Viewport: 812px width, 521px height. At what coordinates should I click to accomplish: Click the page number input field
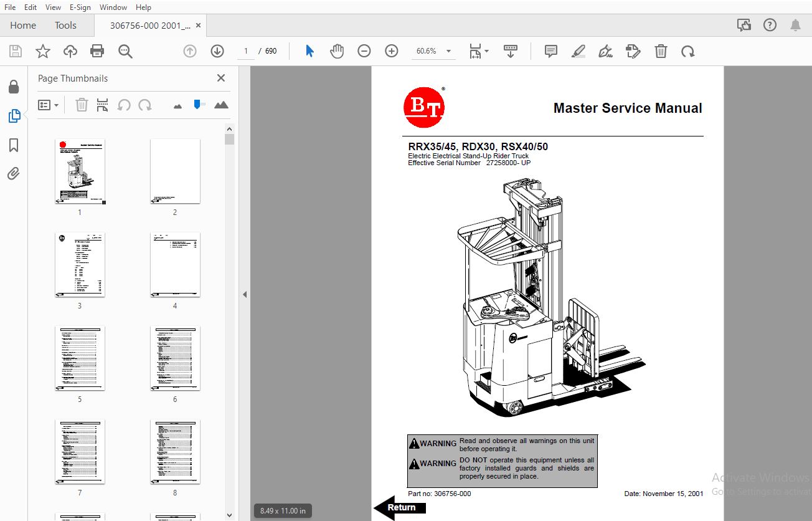(246, 51)
